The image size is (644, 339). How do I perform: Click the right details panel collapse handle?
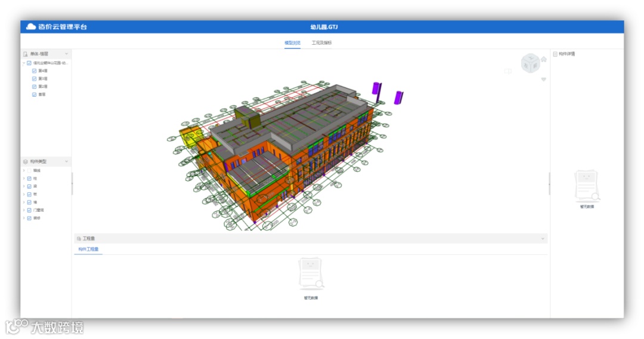(549, 184)
